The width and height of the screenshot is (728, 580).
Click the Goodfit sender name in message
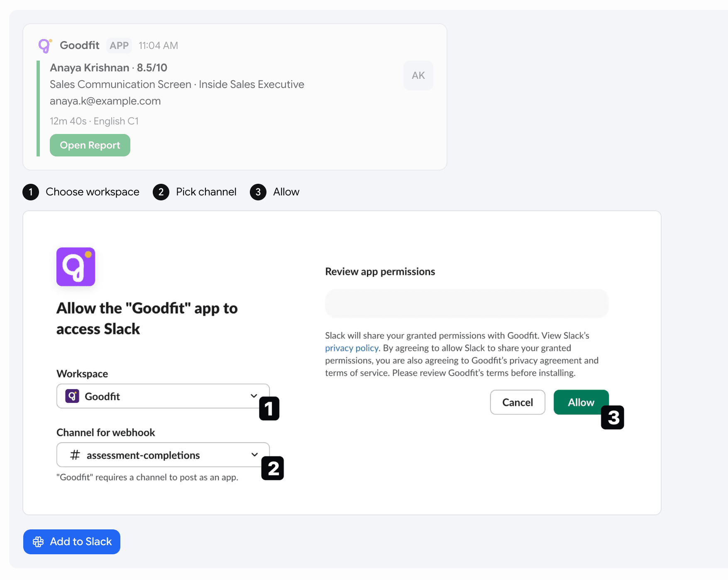pyautogui.click(x=79, y=45)
